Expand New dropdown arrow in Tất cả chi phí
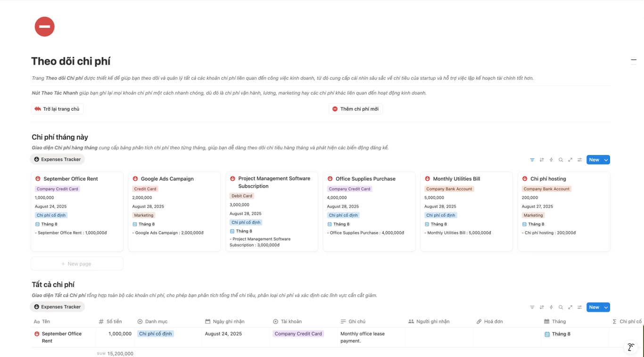Viewport: 644px width, 357px height. tap(606, 307)
